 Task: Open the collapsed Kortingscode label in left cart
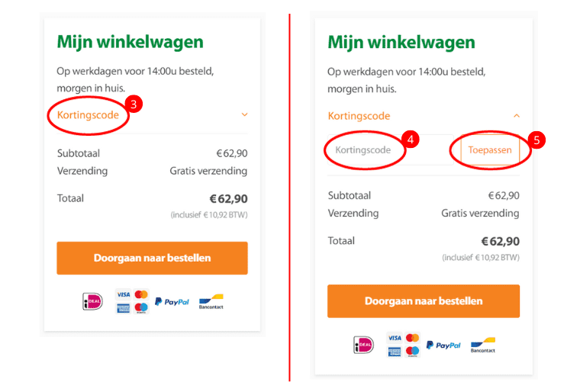(88, 115)
